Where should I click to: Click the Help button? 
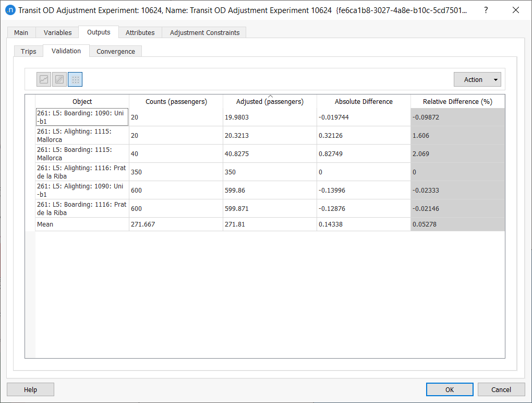click(30, 389)
